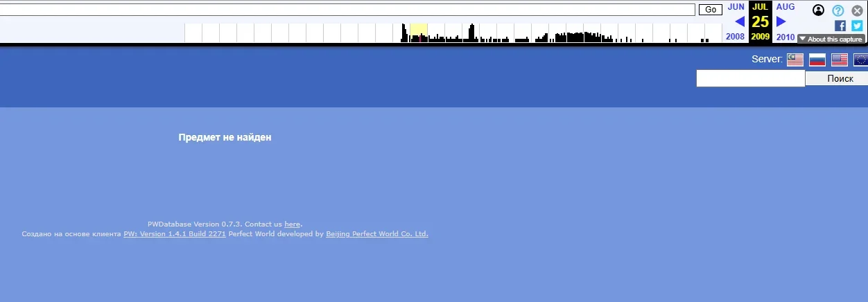The width and height of the screenshot is (868, 302).
Task: Open PW: Version 1.4.1 Build 2271 link
Action: pyautogui.click(x=175, y=234)
